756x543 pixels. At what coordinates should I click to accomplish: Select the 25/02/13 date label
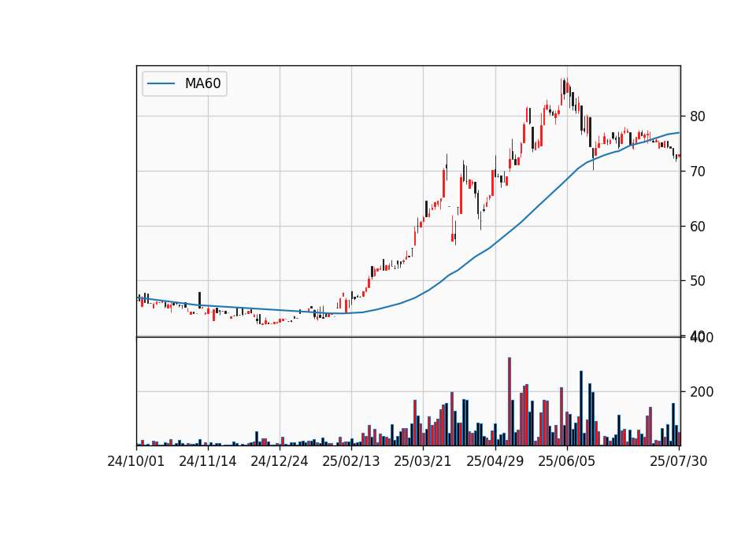351,461
